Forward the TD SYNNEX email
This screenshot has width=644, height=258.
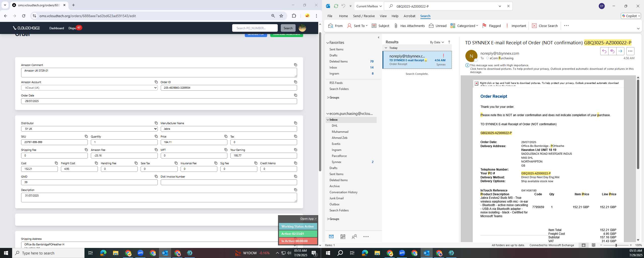click(x=620, y=51)
